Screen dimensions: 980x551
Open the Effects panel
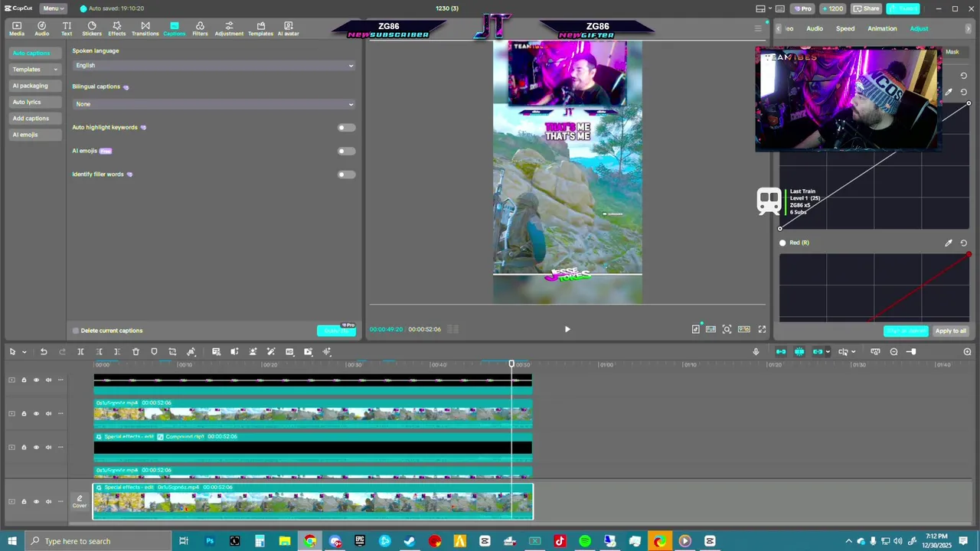(116, 29)
